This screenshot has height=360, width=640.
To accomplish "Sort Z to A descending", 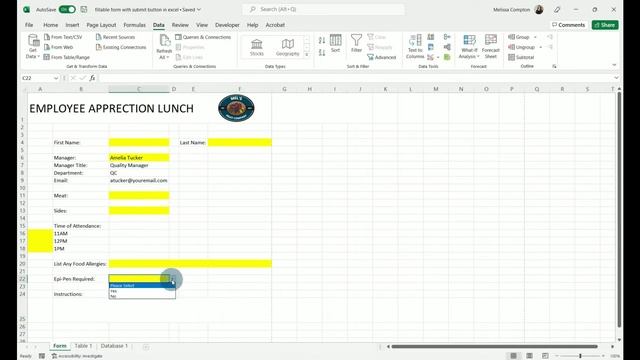I will pyautogui.click(x=322, y=53).
